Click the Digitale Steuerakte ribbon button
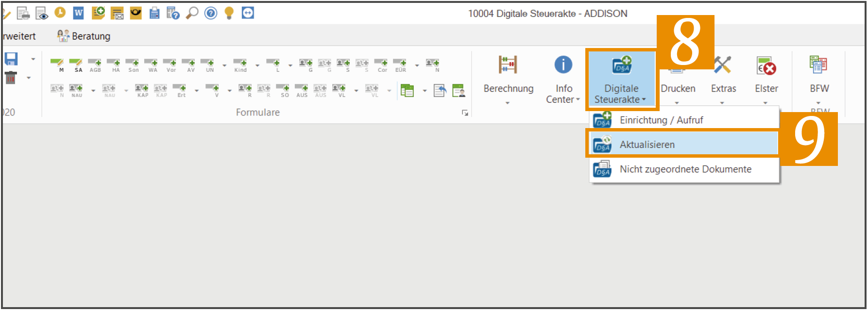The width and height of the screenshot is (868, 311). [x=621, y=80]
